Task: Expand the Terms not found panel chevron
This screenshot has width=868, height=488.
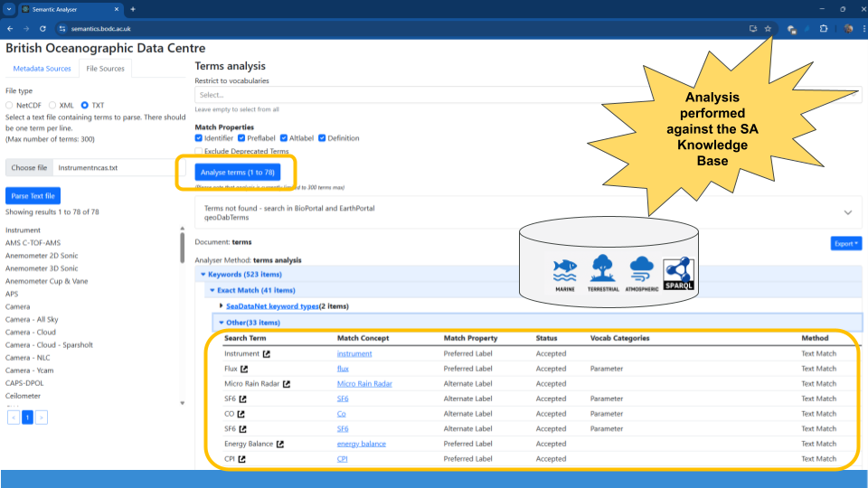Action: [x=847, y=213]
